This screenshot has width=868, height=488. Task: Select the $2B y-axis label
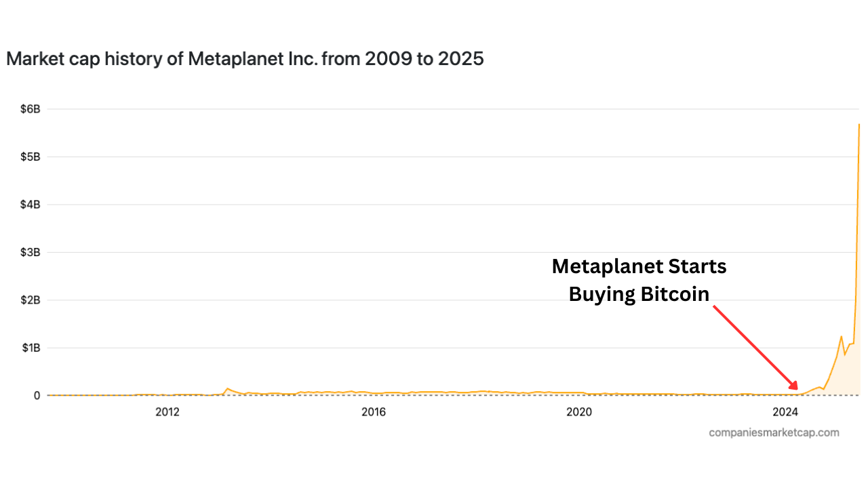pos(31,300)
